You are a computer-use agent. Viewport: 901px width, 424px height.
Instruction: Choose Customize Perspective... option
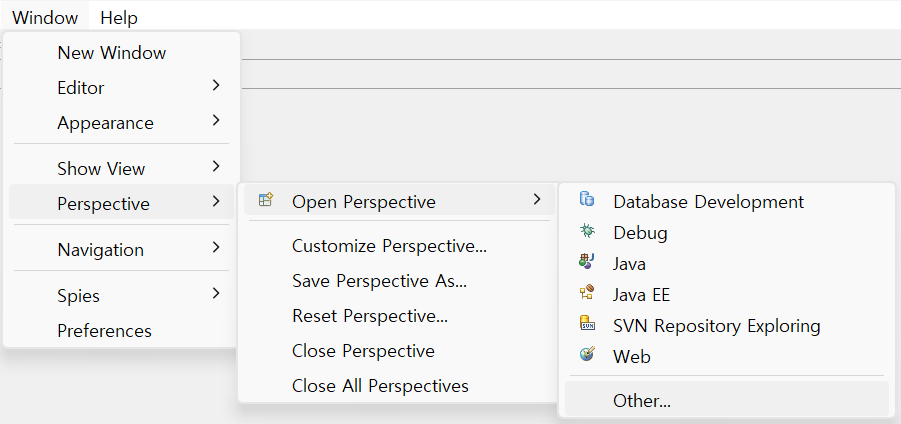(389, 246)
